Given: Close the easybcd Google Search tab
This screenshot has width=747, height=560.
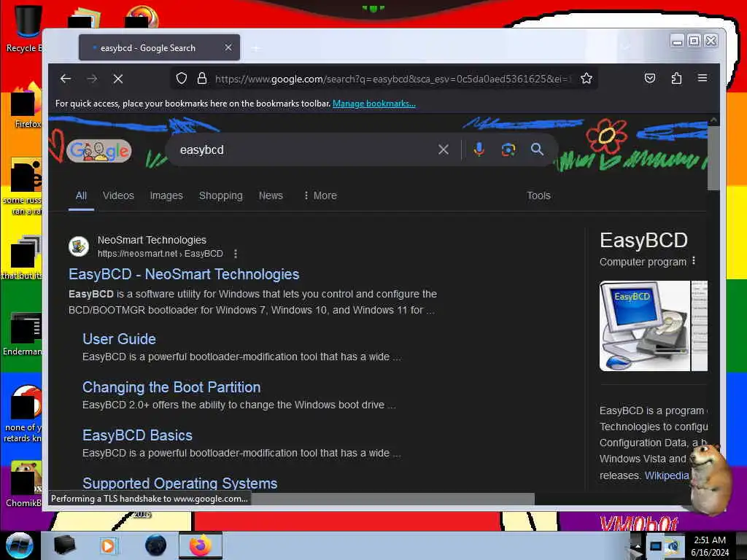Looking at the screenshot, I should 228,47.
